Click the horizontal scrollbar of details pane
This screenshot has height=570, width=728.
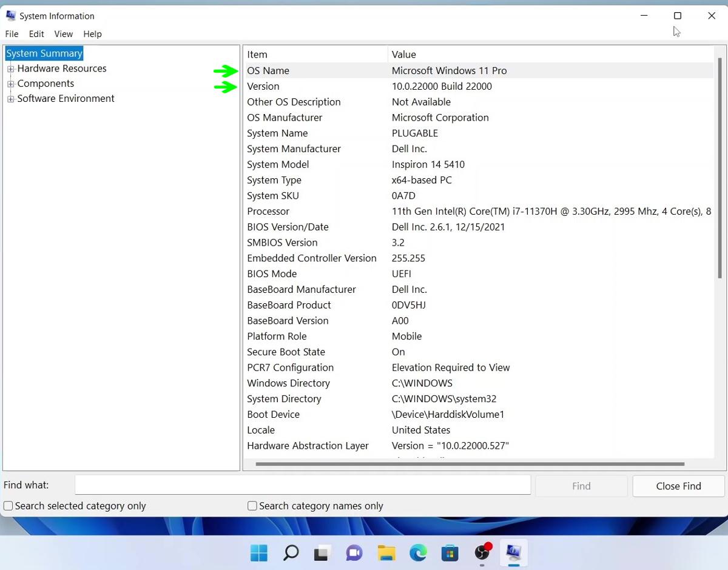[x=470, y=464]
